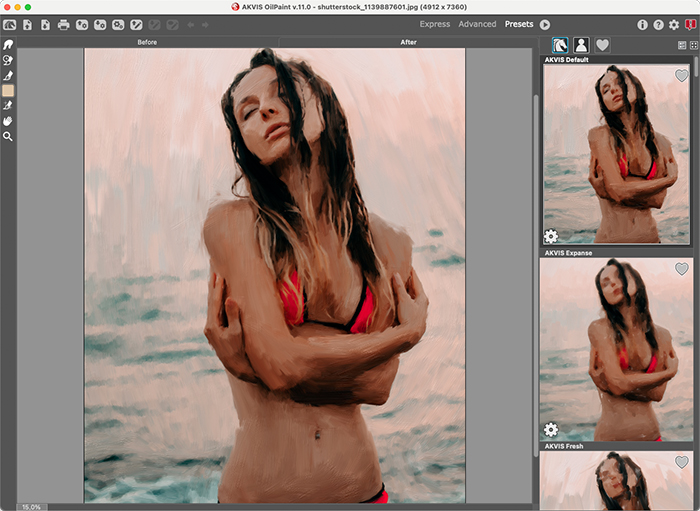Select the Presets mode

(x=519, y=24)
